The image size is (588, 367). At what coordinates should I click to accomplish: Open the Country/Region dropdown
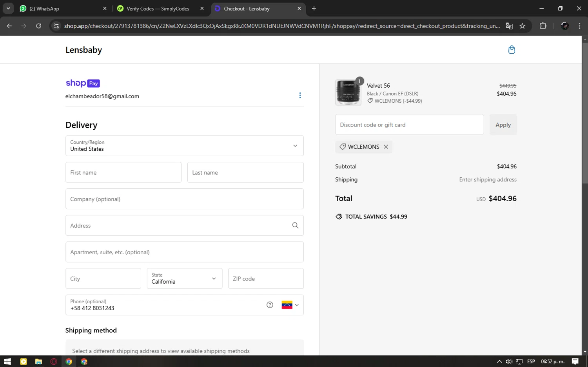184,146
